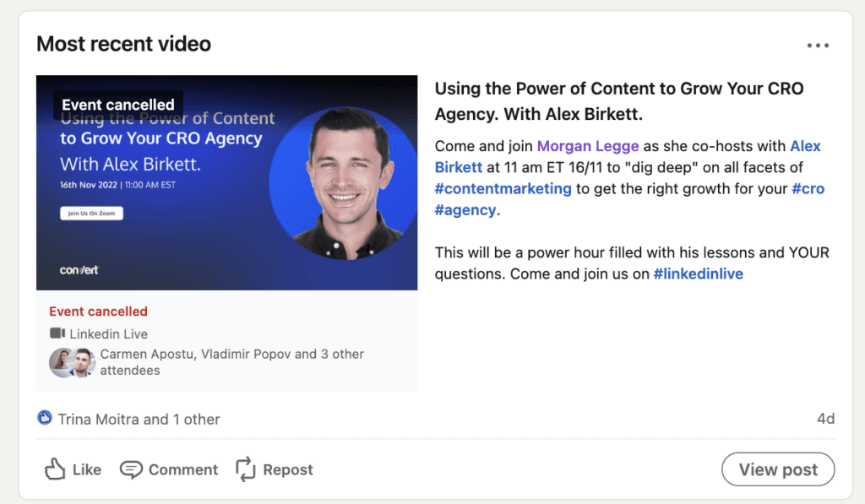Click the Comment label text

(x=183, y=470)
